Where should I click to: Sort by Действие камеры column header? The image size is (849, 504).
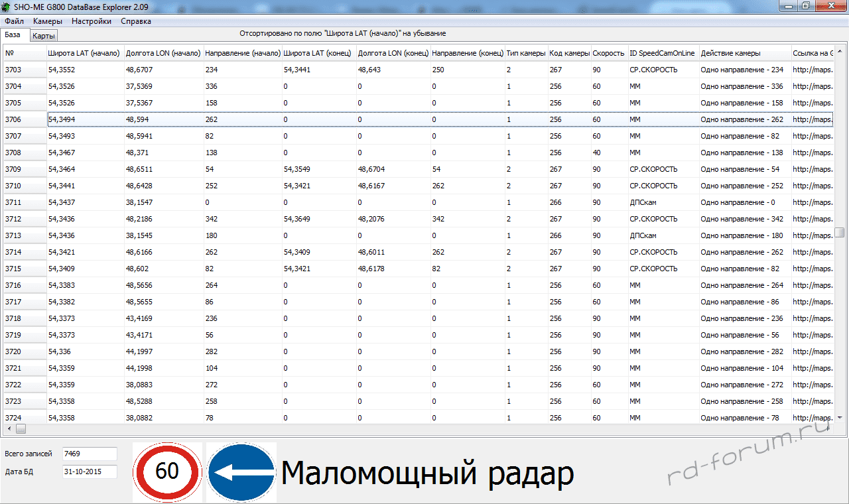(746, 53)
